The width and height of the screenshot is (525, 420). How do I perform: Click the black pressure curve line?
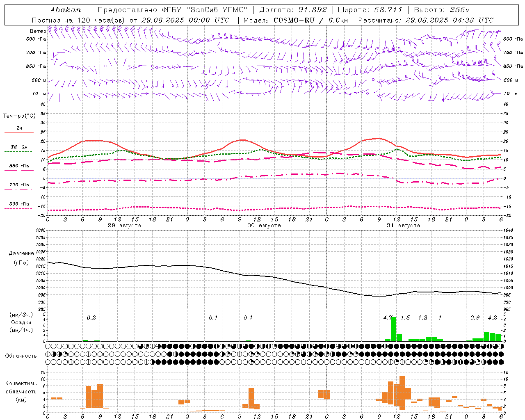point(275,278)
